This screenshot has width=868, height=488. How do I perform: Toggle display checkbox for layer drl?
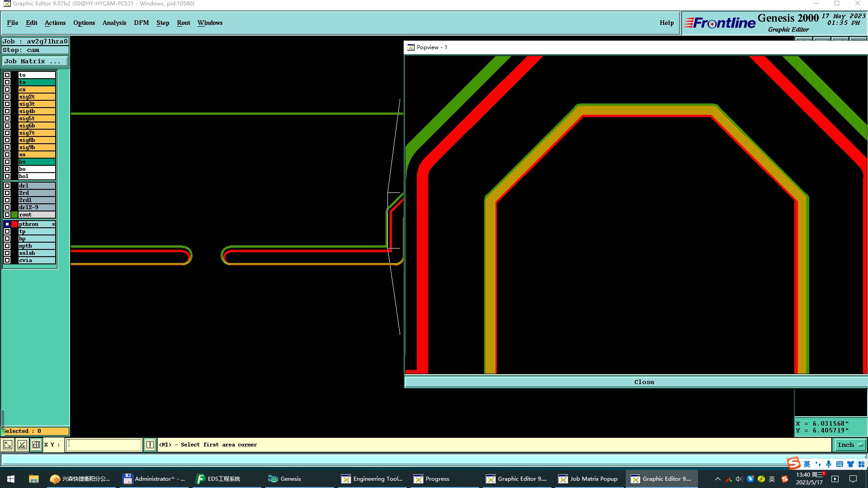pyautogui.click(x=7, y=186)
